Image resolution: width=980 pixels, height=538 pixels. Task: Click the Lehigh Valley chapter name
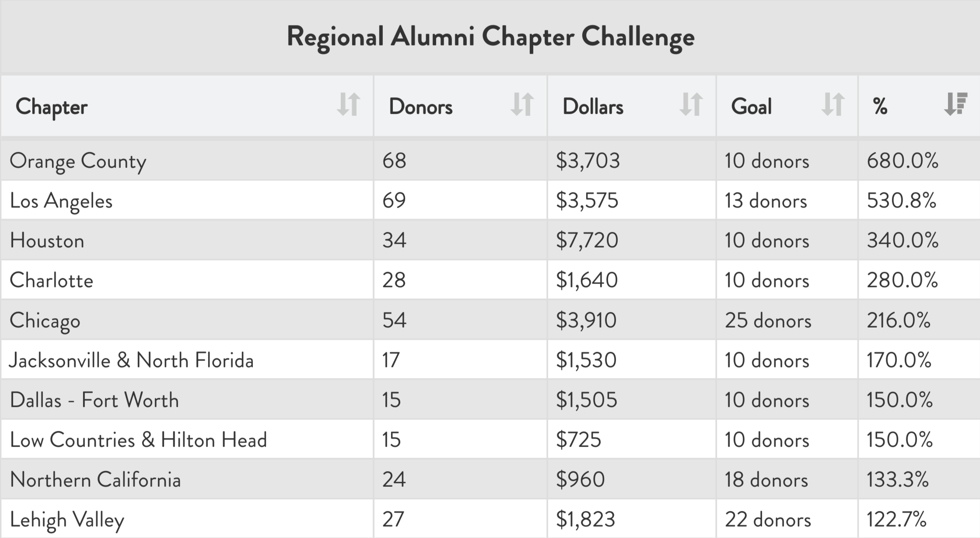point(67,520)
